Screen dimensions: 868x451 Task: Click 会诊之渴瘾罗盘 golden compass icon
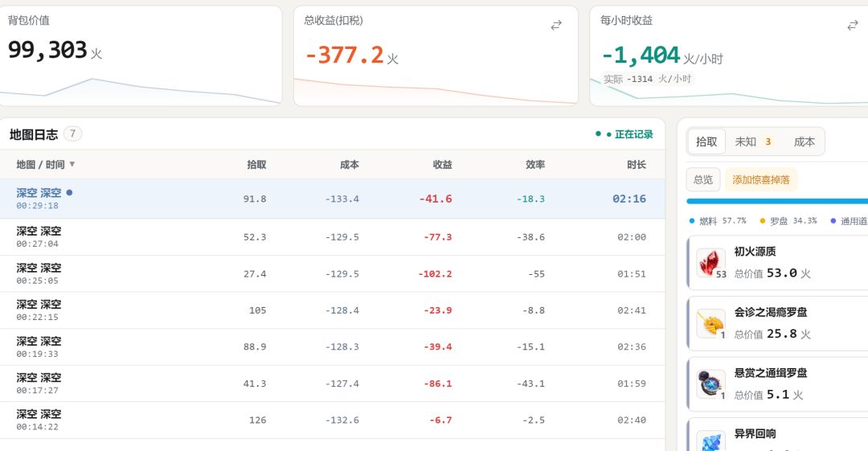[710, 323]
